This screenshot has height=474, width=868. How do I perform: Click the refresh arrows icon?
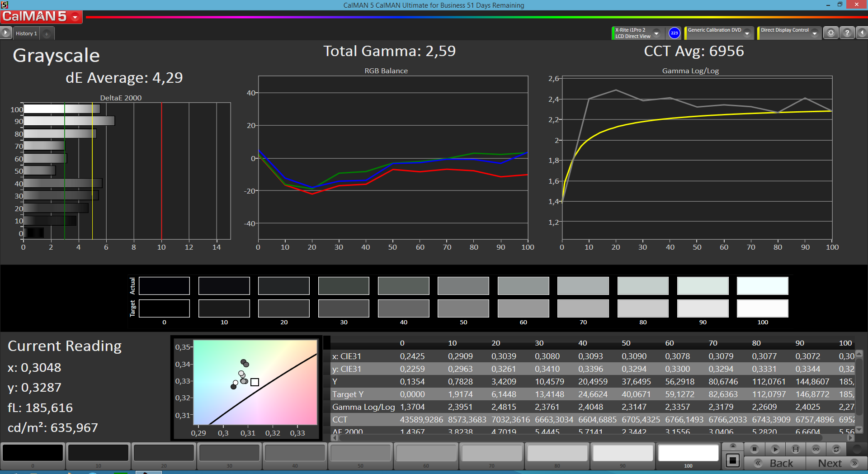tap(836, 449)
